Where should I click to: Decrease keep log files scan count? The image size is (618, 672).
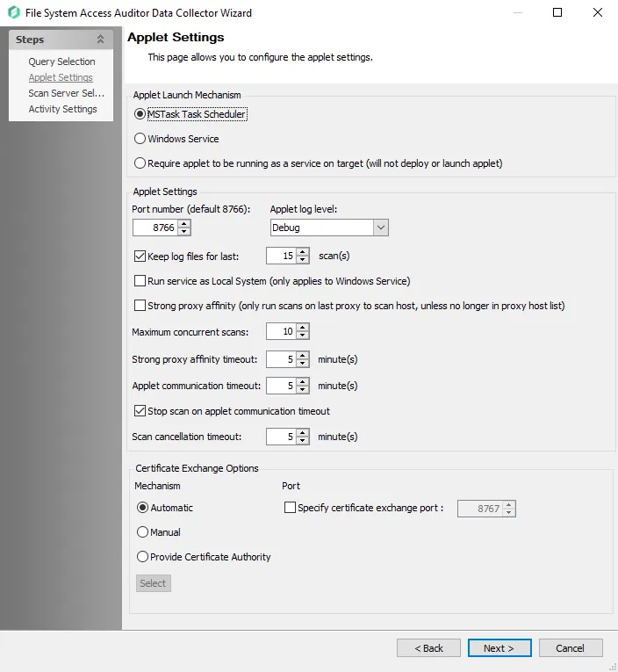(302, 260)
